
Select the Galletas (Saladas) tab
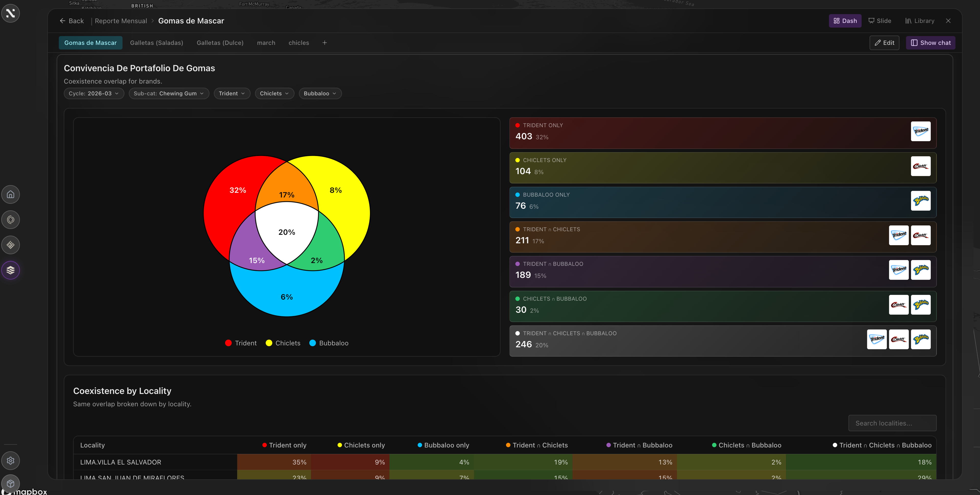coord(156,43)
